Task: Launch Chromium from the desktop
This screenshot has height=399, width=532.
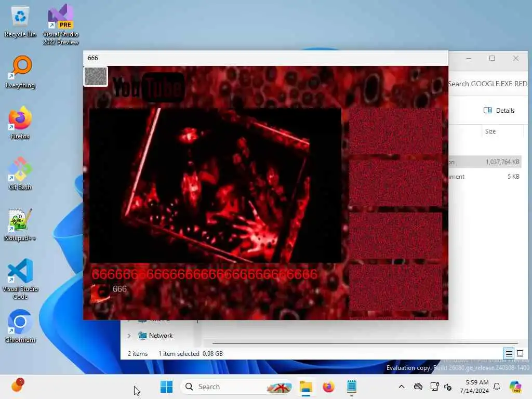Action: [x=20, y=326]
